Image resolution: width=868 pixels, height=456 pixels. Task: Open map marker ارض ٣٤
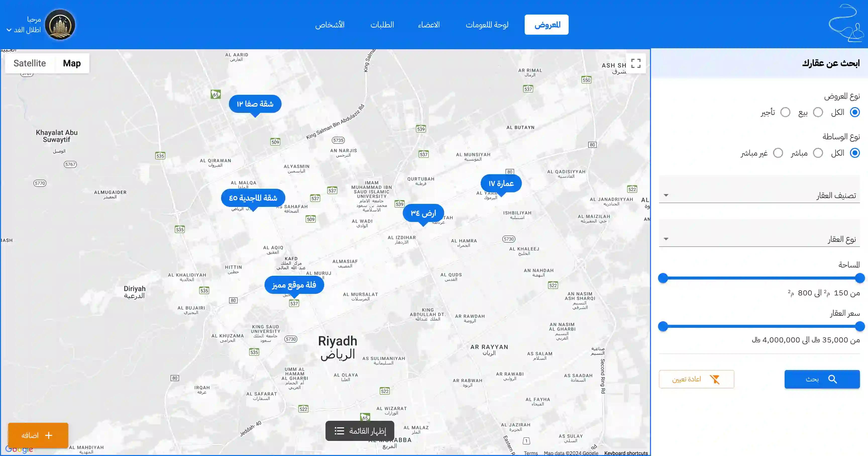click(x=423, y=213)
